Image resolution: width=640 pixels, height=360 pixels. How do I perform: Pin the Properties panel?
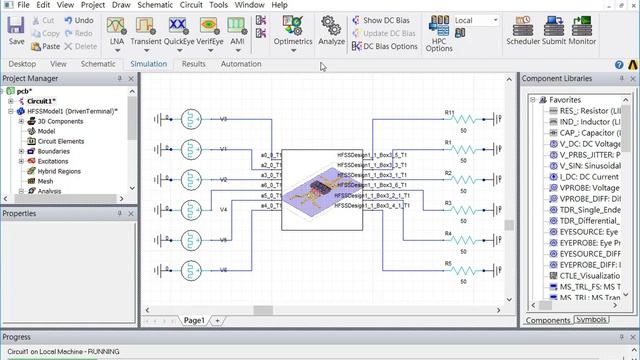pyautogui.click(x=120, y=213)
